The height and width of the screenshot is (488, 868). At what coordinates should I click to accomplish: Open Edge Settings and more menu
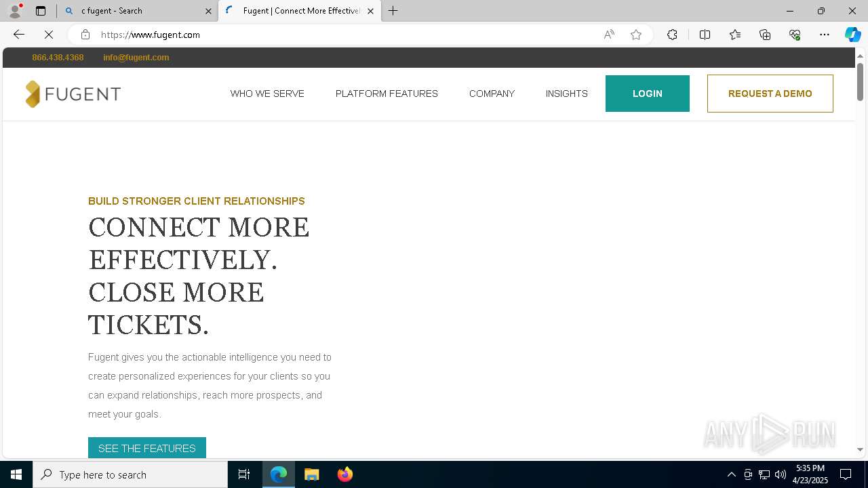[825, 35]
